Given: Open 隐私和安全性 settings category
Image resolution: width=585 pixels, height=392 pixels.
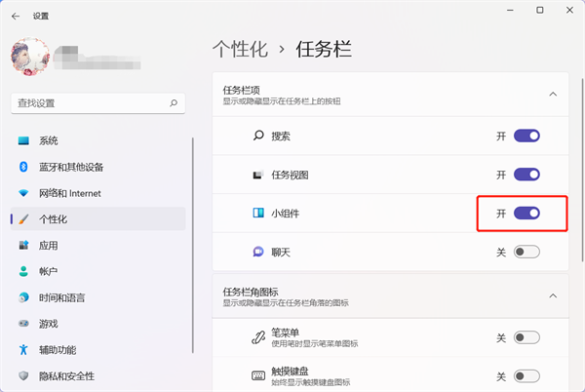Looking at the screenshot, I should [x=66, y=376].
